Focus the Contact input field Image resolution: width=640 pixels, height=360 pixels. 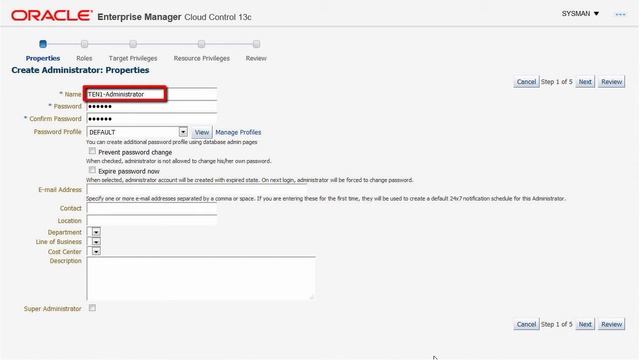[151, 208]
